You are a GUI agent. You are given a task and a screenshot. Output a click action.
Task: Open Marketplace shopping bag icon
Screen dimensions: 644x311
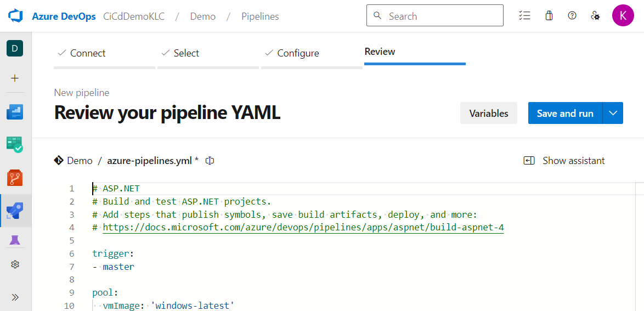tap(549, 16)
